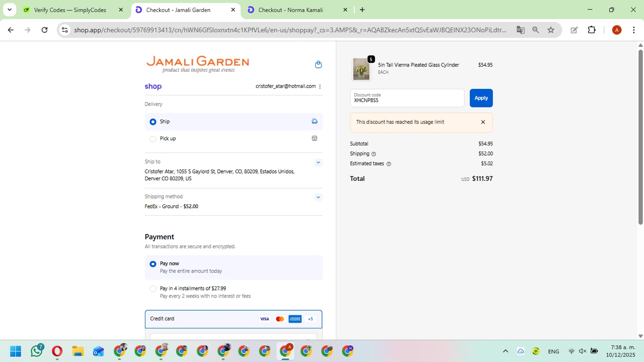Close the Checkout - Norma Kamali tab

pos(345,9)
